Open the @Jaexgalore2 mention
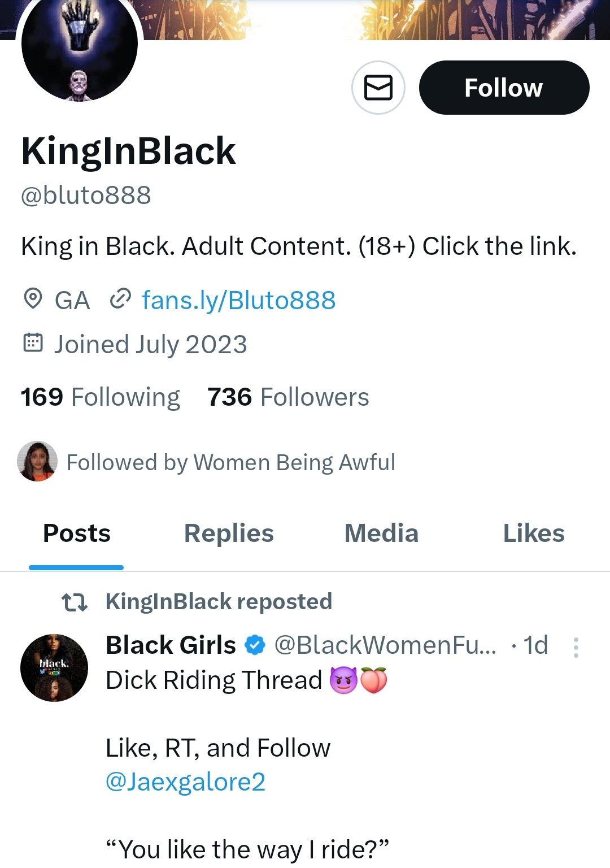This screenshot has height=868, width=610. 185,782
